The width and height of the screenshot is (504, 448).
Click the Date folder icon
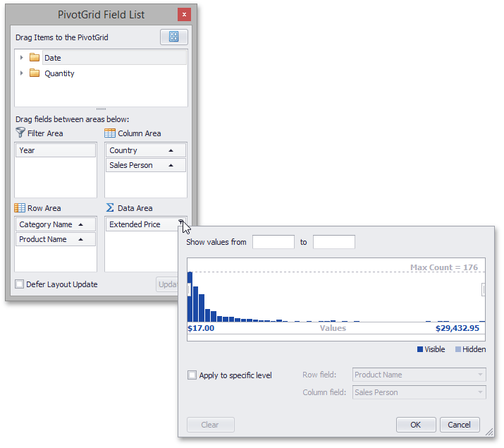pyautogui.click(x=35, y=58)
